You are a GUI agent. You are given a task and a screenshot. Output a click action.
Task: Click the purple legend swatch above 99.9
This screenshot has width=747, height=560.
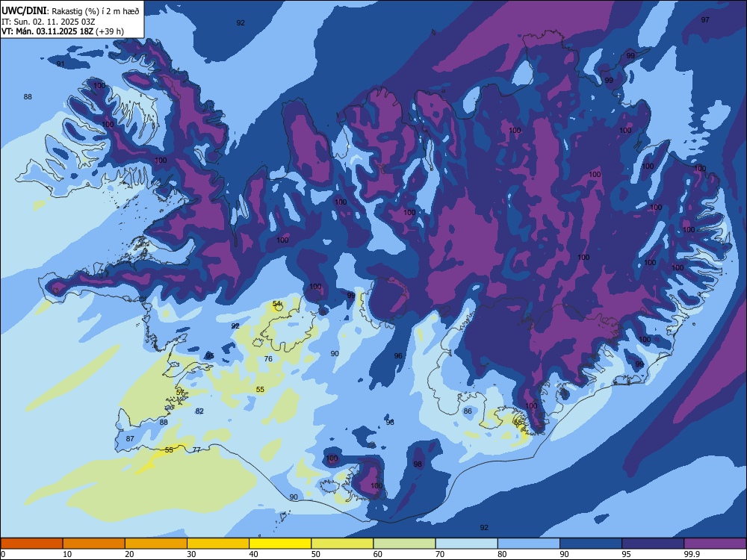tap(715, 544)
